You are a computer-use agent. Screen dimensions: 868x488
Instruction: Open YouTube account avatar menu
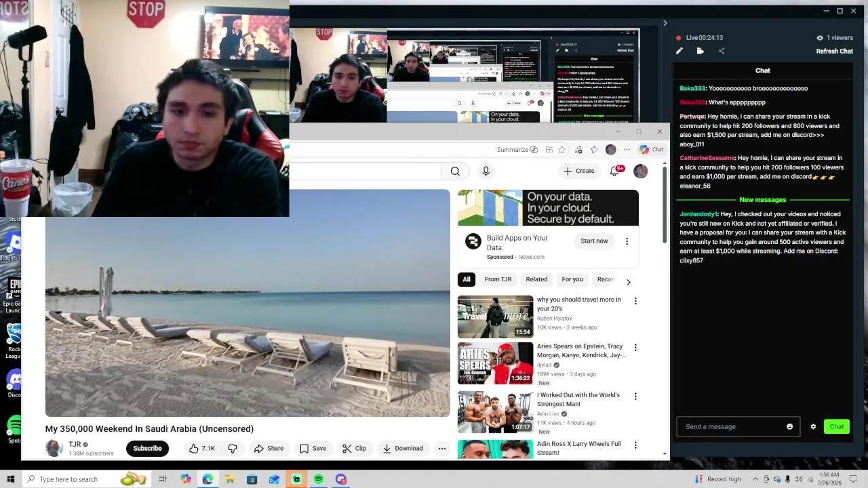coord(640,171)
